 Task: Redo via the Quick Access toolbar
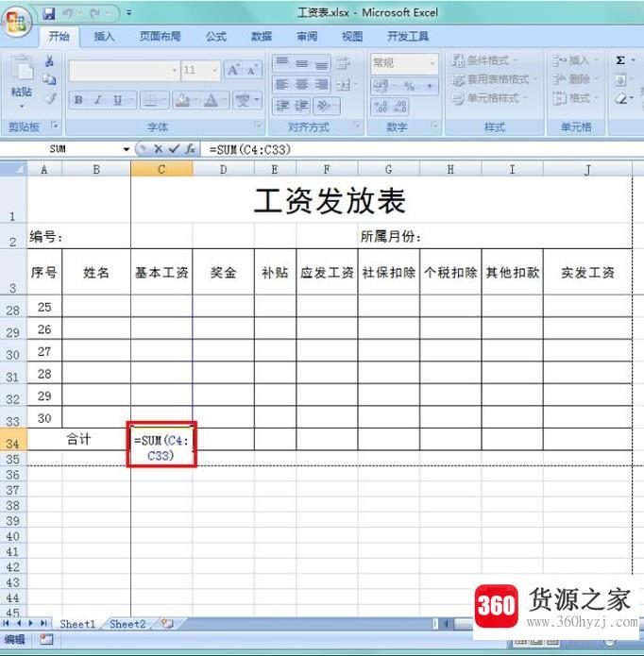(x=95, y=13)
